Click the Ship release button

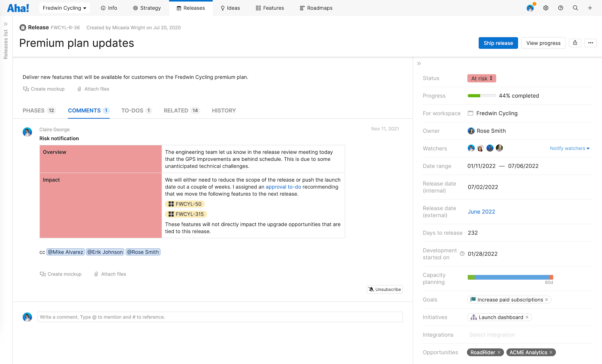(x=498, y=43)
